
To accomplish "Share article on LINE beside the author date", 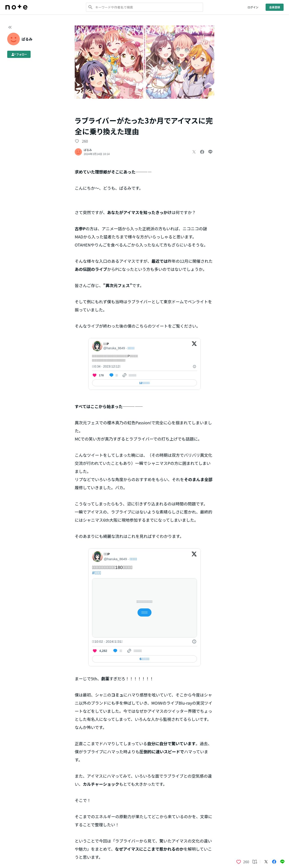I will pyautogui.click(x=210, y=152).
